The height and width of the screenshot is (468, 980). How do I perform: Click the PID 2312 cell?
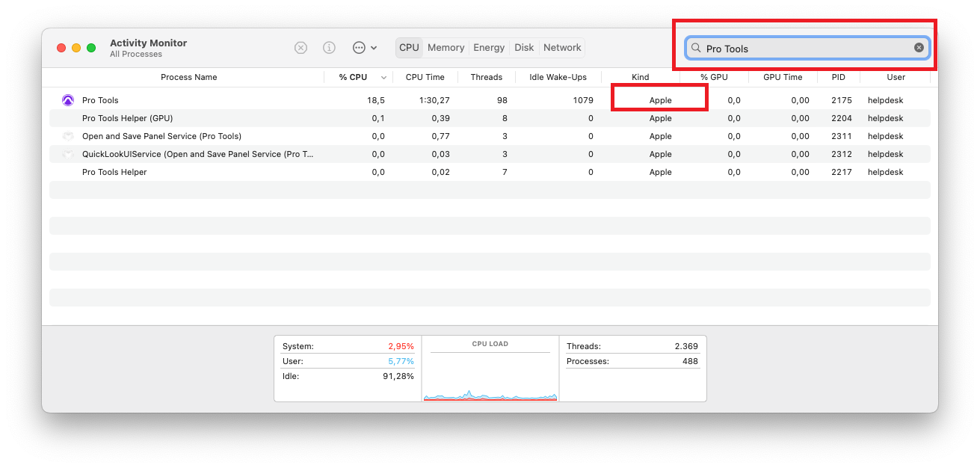[842, 154]
